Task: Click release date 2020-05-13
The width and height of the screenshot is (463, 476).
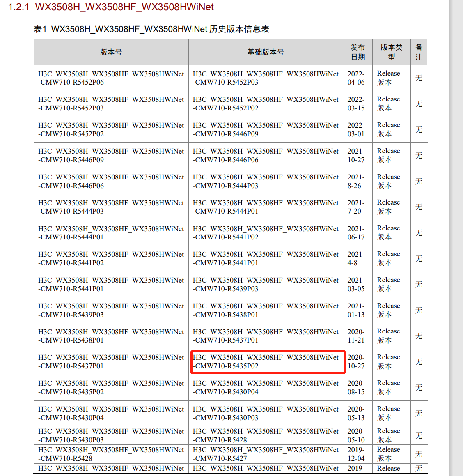Action: [x=356, y=414]
